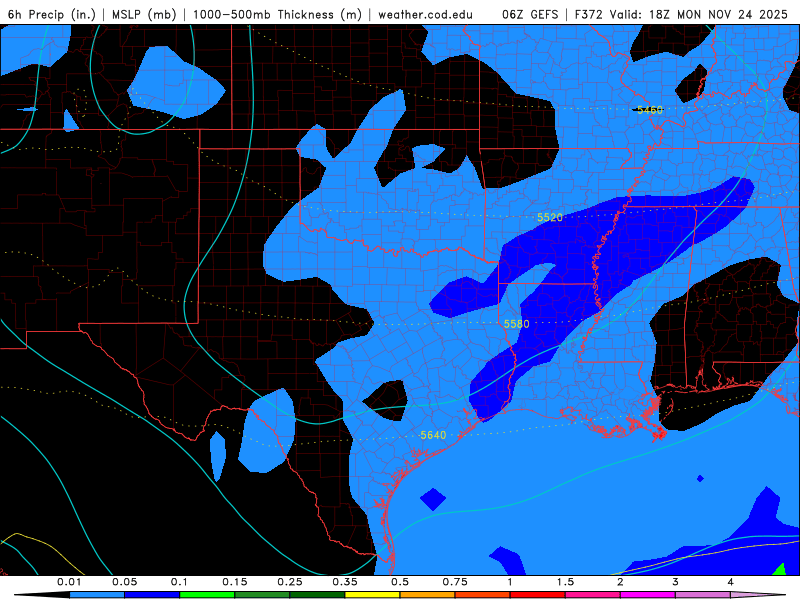The height and width of the screenshot is (600, 800).
Task: Select the light blue 0.01–0.05 legend swatch
Action: pyautogui.click(x=97, y=595)
